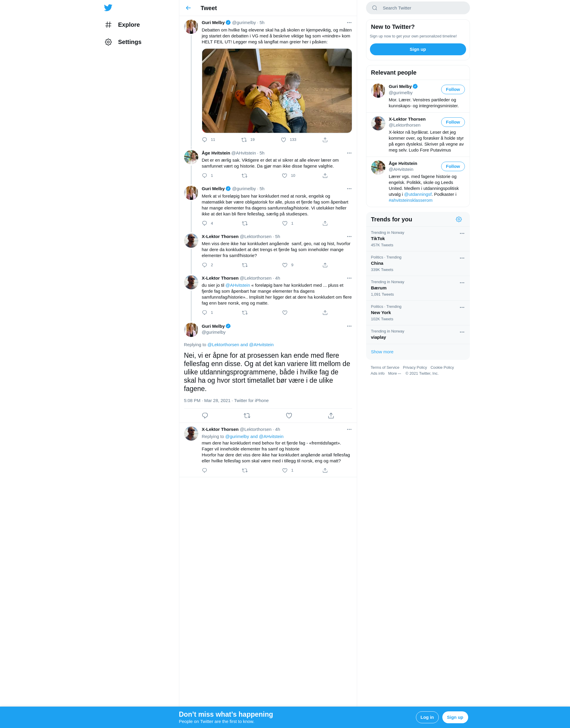The image size is (570, 728).
Task: Share X-Lektor Thorsen's last reply
Action: point(325,471)
